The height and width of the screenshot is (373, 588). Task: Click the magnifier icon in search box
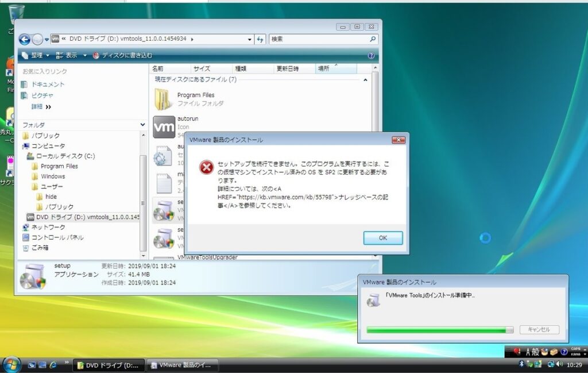pos(373,39)
